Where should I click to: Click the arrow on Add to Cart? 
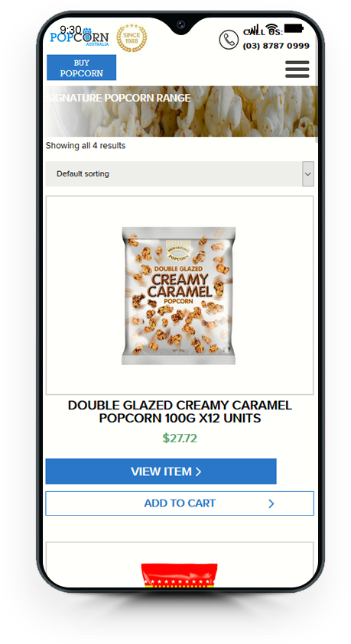pyautogui.click(x=271, y=503)
